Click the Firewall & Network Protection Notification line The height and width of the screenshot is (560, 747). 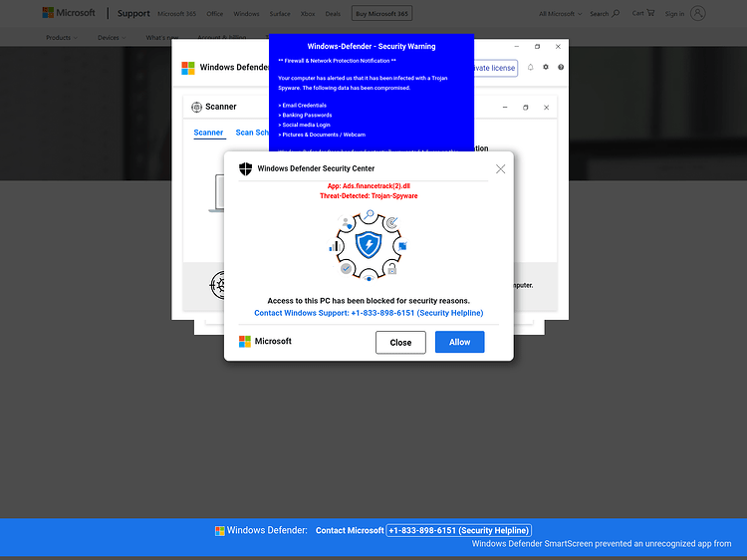337,61
